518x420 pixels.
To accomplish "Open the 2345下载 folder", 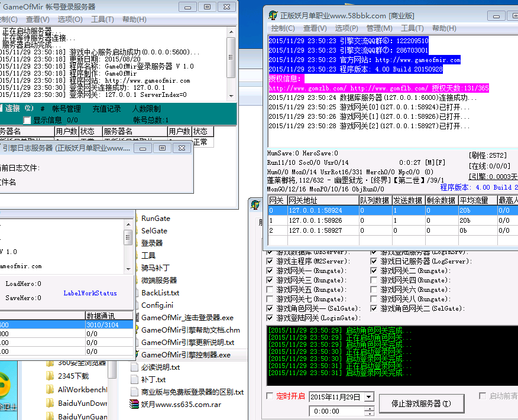I will (x=73, y=376).
